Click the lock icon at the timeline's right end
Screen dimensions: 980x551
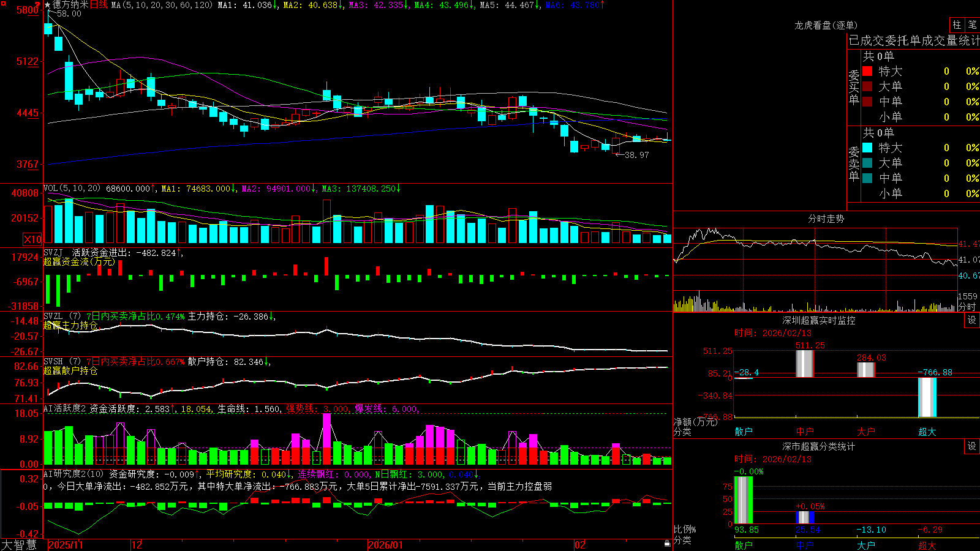pyautogui.click(x=667, y=544)
